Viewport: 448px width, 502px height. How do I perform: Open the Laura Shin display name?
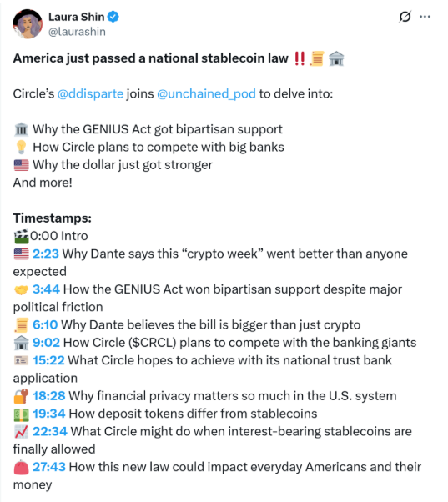(76, 17)
